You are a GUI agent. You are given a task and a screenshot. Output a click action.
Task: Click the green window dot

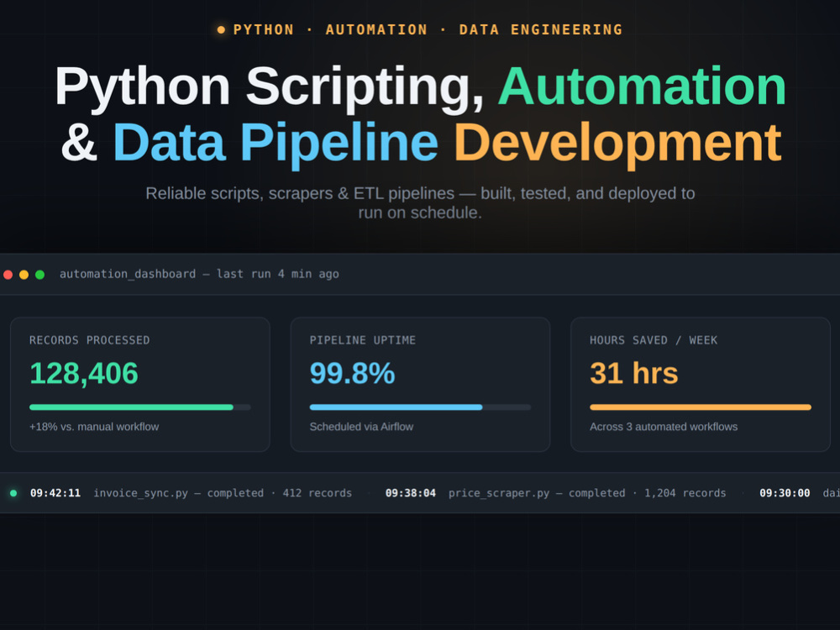(x=39, y=275)
